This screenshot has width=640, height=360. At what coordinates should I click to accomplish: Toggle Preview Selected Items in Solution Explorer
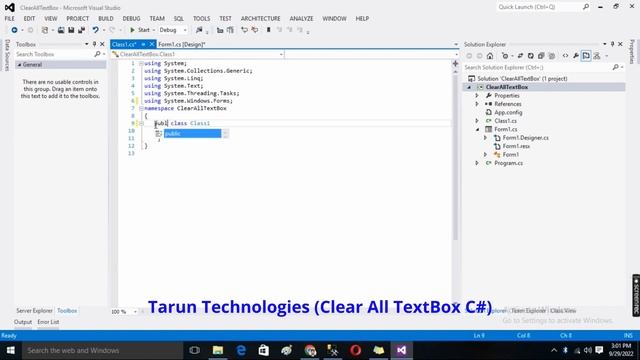point(586,56)
